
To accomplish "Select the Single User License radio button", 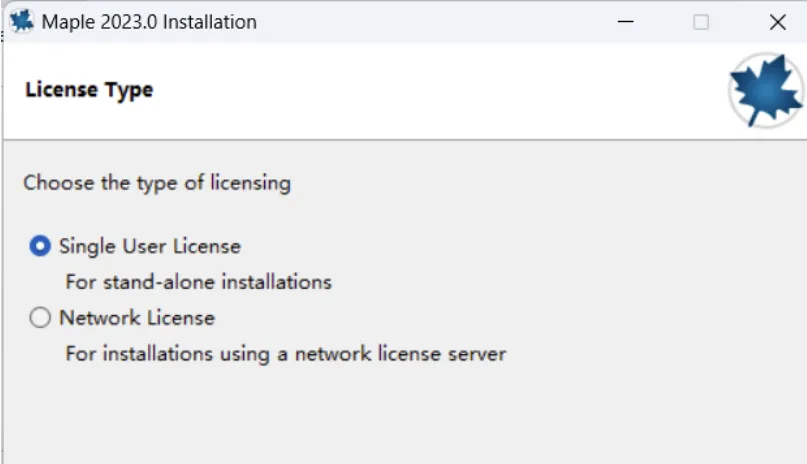I will [40, 246].
